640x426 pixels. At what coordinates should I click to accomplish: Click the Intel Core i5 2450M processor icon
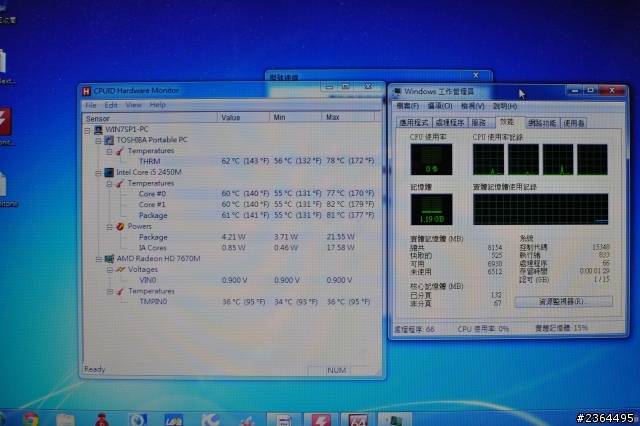tap(109, 172)
